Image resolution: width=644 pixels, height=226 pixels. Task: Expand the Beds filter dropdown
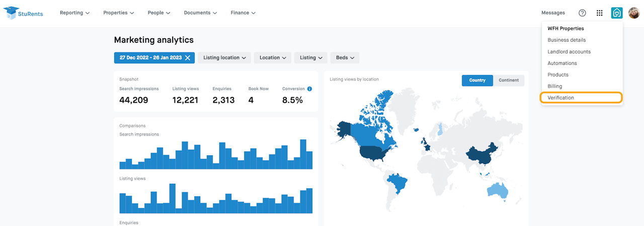pyautogui.click(x=345, y=58)
